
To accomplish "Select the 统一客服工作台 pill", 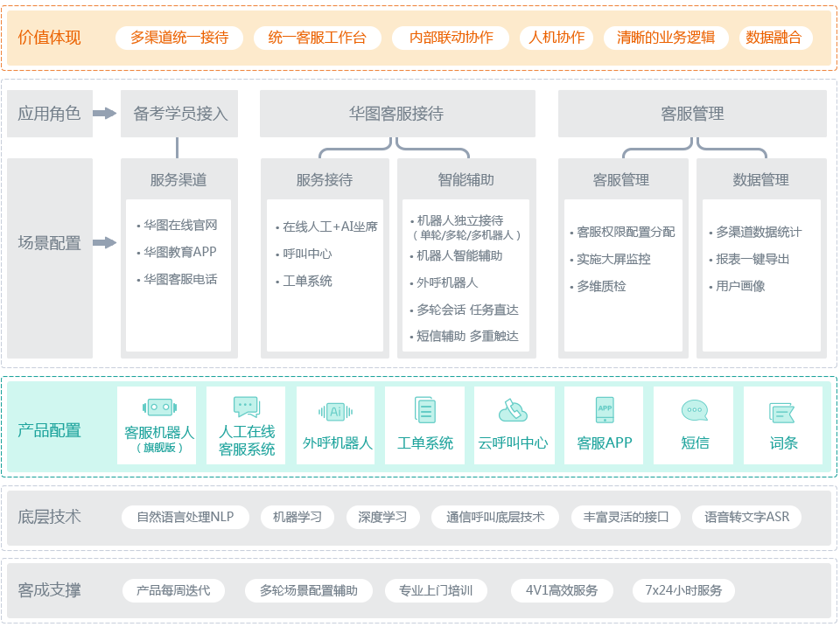I will pos(317,38).
